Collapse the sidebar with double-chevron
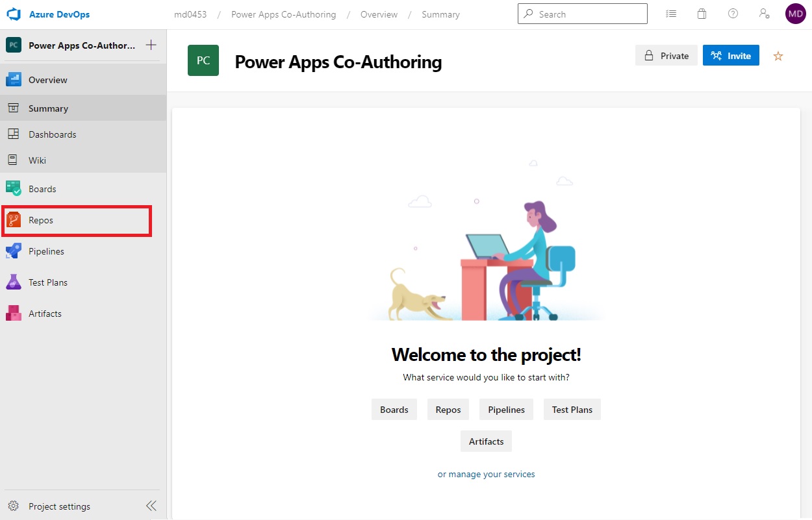 click(x=151, y=506)
